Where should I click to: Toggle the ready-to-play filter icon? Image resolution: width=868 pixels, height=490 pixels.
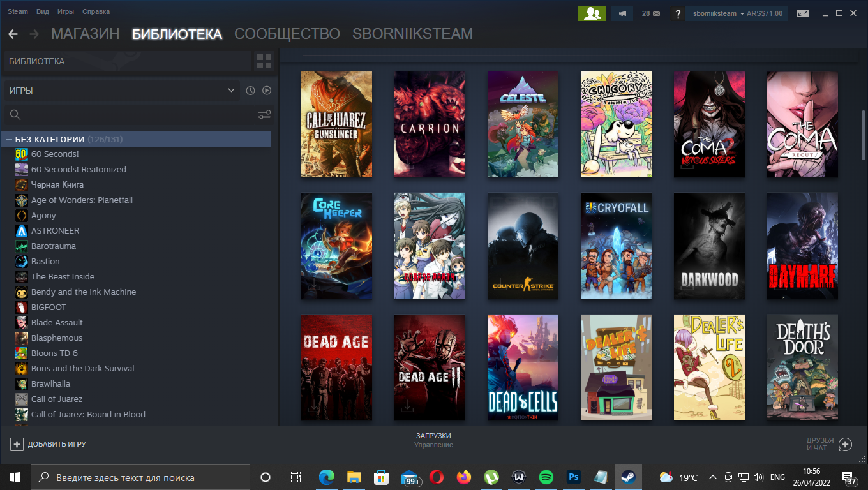[267, 91]
